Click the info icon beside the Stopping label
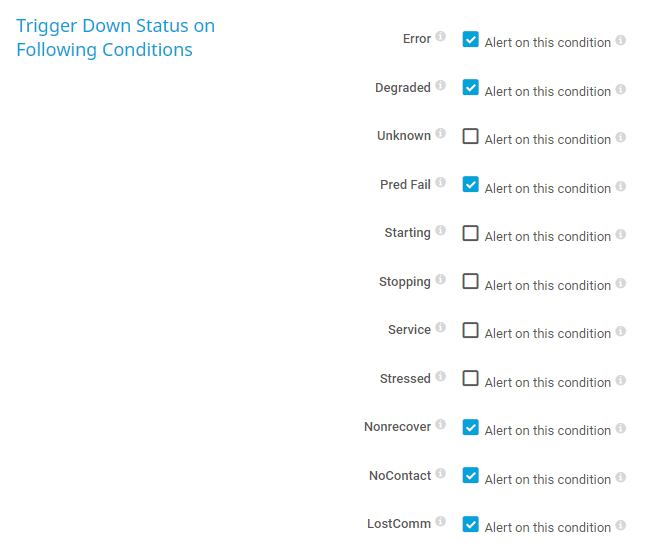648x551 pixels. tap(441, 281)
